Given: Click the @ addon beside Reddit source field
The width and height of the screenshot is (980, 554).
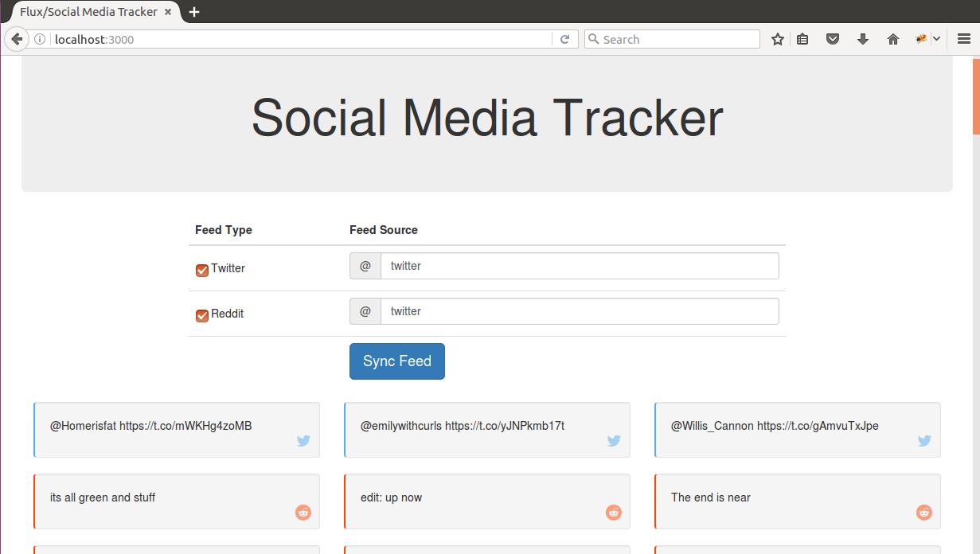Looking at the screenshot, I should pyautogui.click(x=365, y=311).
